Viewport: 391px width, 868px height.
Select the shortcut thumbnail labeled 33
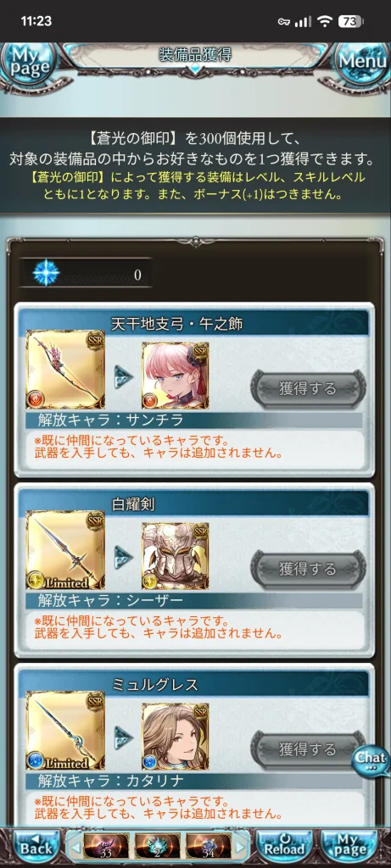pyautogui.click(x=106, y=846)
